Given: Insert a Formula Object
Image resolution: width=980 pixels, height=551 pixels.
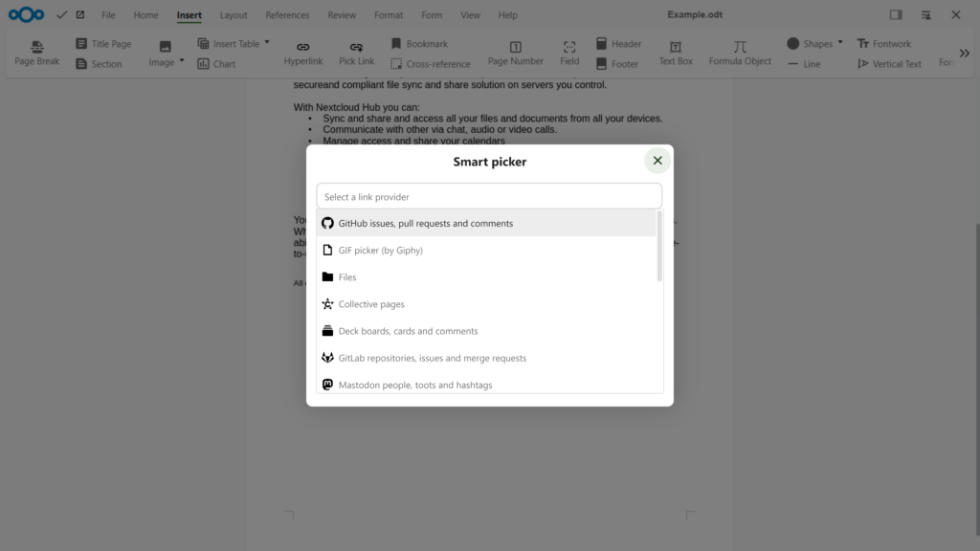Looking at the screenshot, I should 739,52.
